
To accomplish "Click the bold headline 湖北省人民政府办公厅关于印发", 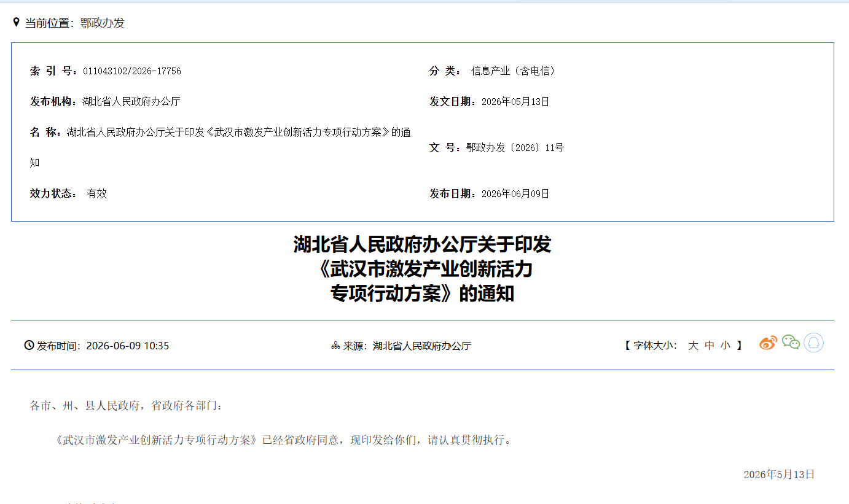I will [423, 245].
